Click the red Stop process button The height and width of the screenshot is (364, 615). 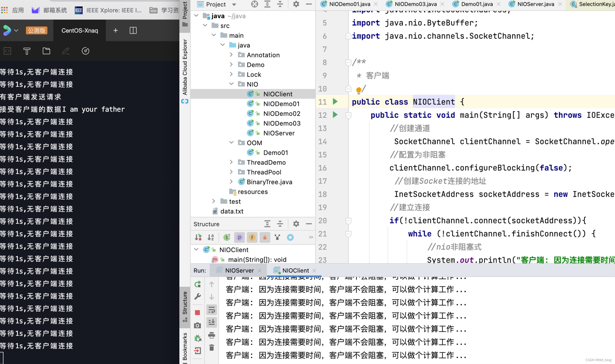click(198, 312)
